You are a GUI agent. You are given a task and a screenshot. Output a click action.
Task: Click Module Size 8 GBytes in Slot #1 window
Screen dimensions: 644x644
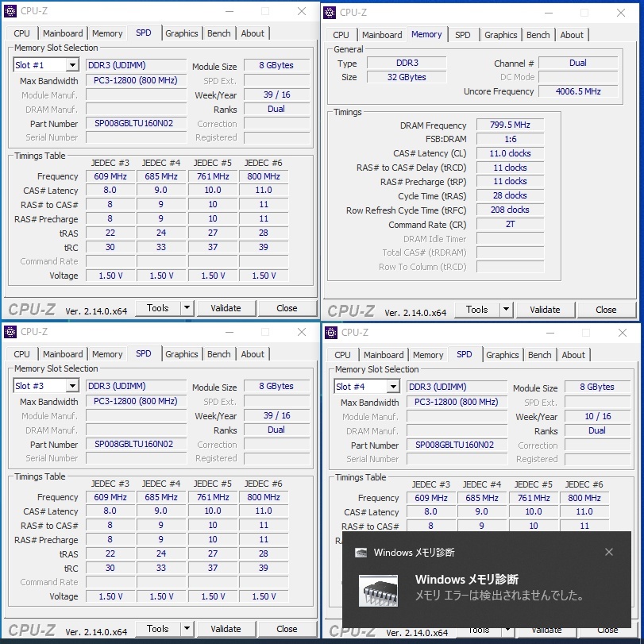tap(276, 65)
